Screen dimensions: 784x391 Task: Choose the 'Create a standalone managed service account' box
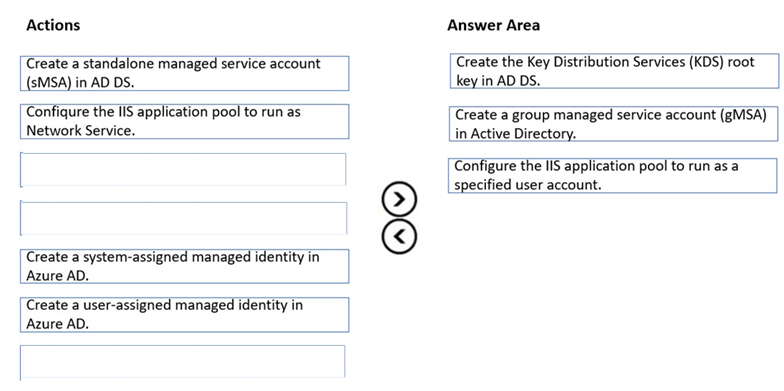click(x=184, y=73)
